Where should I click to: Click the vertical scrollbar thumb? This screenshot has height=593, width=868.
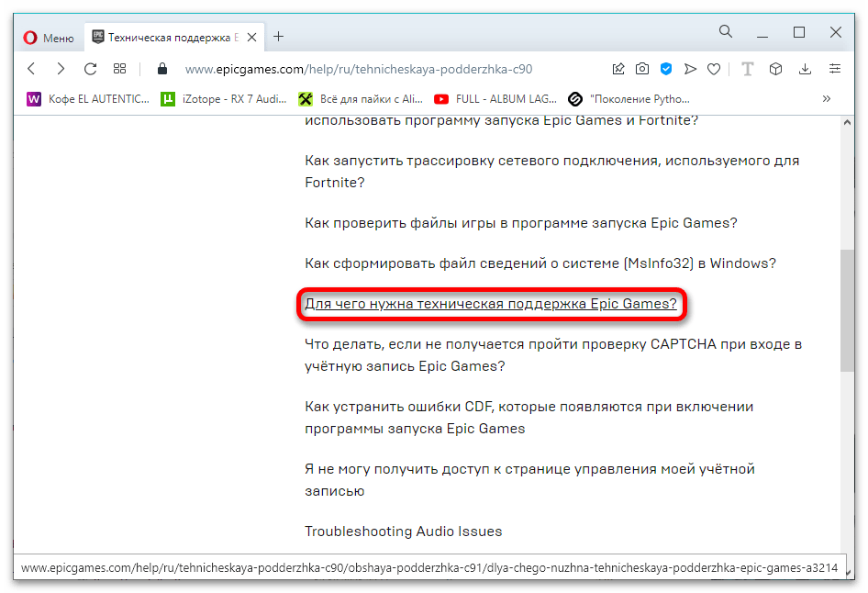click(x=847, y=310)
